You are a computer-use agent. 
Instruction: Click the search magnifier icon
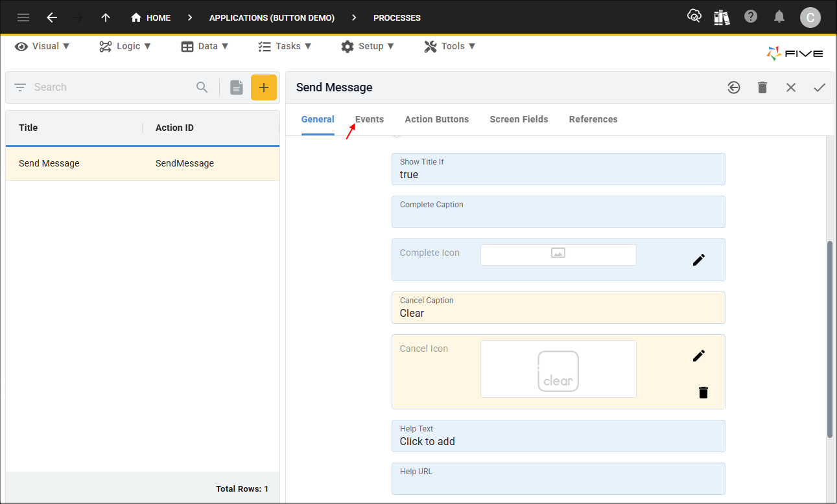click(x=202, y=87)
